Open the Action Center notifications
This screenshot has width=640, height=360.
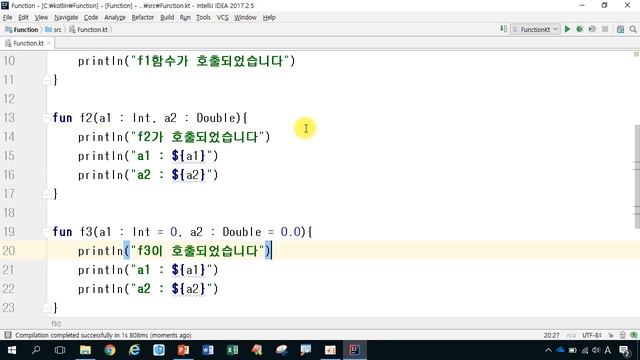tap(624, 350)
